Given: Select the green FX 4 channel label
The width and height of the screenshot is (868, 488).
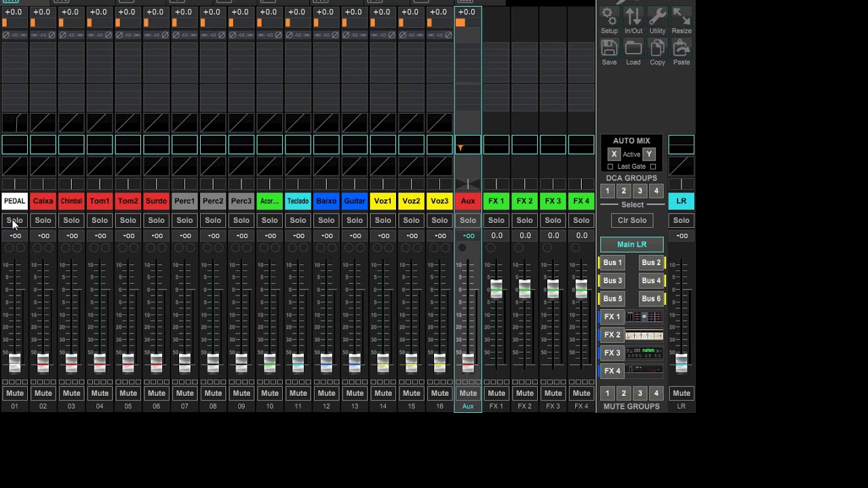Looking at the screenshot, I should coord(581,201).
